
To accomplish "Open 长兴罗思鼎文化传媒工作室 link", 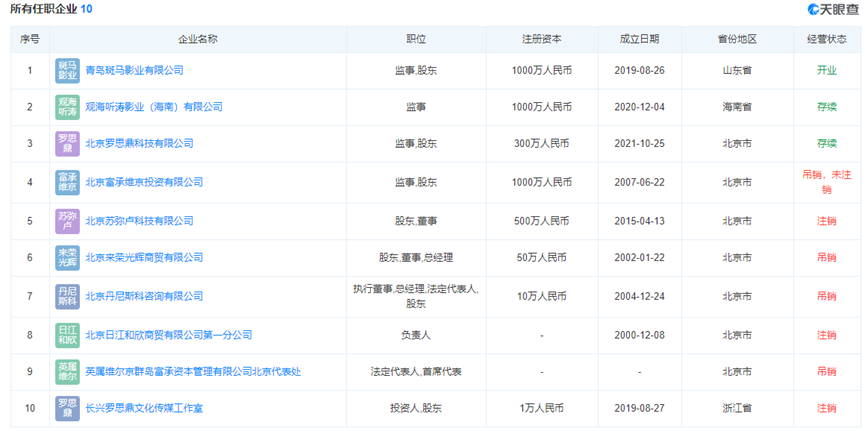I will [x=144, y=408].
